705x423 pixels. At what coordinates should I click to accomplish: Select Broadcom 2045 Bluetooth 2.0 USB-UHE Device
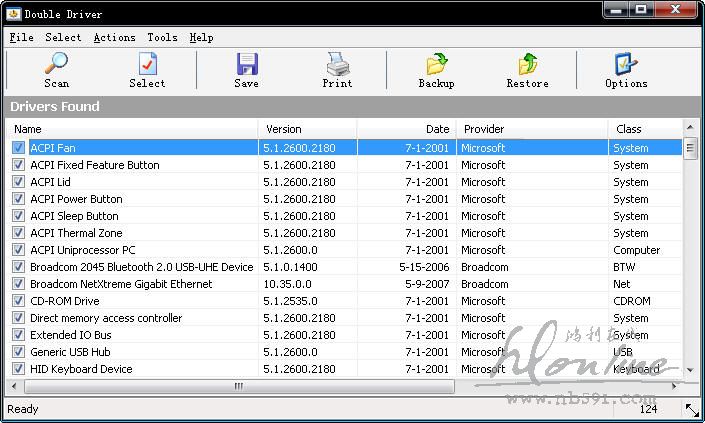(142, 267)
